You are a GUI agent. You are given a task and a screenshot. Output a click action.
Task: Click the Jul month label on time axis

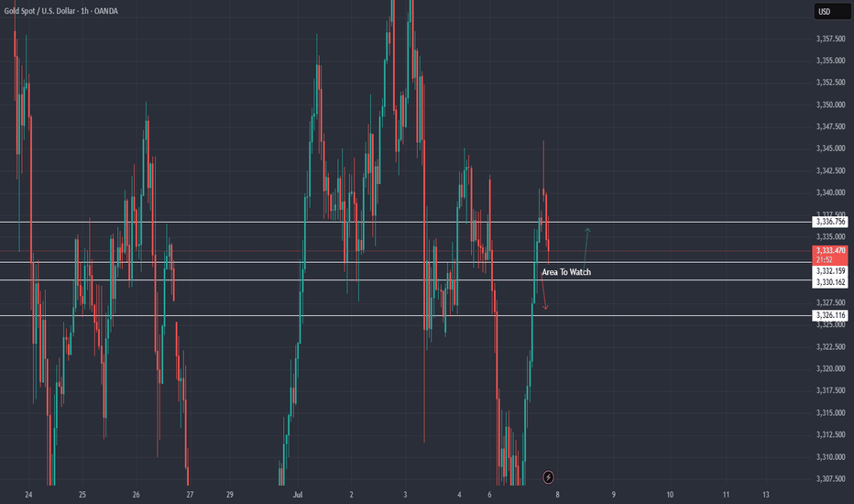(298, 495)
